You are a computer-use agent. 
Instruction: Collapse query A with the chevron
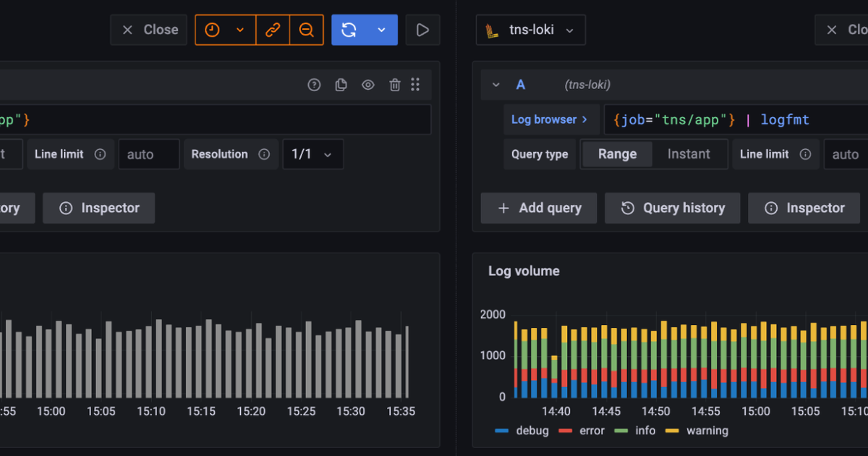click(496, 85)
